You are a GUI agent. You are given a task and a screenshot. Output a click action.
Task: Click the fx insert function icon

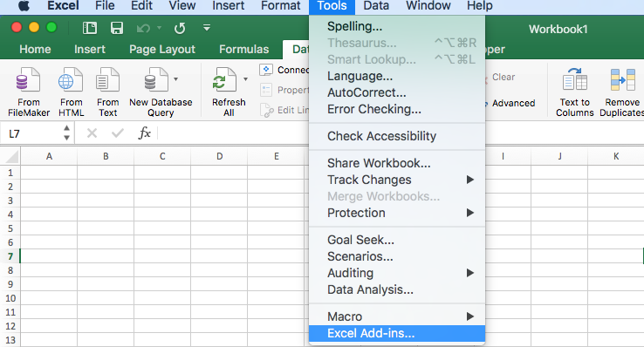[144, 133]
